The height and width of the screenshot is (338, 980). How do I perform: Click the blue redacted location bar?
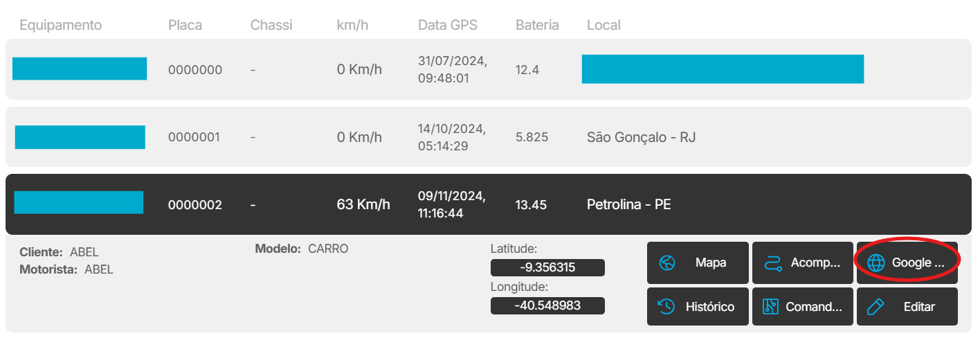pyautogui.click(x=723, y=69)
